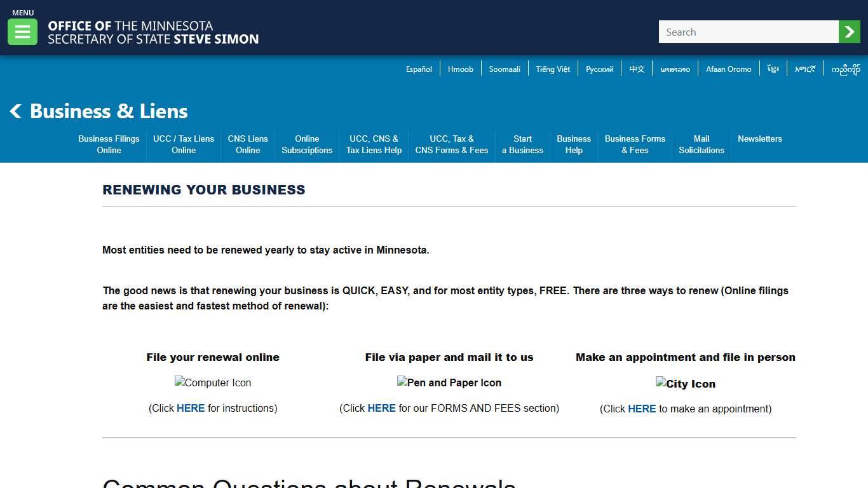Click HERE for online renewal instructions
The height and width of the screenshot is (488, 868).
point(191,408)
